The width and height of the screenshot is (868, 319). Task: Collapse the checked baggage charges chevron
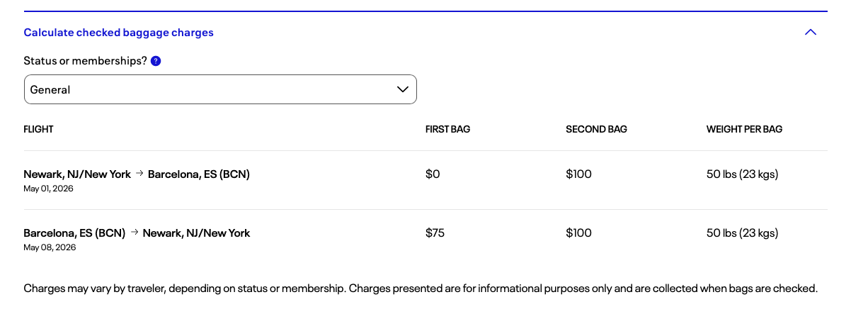(x=811, y=32)
